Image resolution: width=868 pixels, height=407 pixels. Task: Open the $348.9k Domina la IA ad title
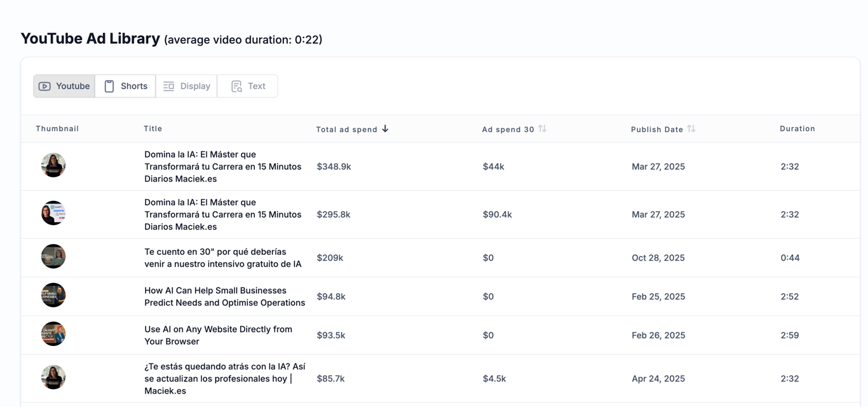click(222, 167)
